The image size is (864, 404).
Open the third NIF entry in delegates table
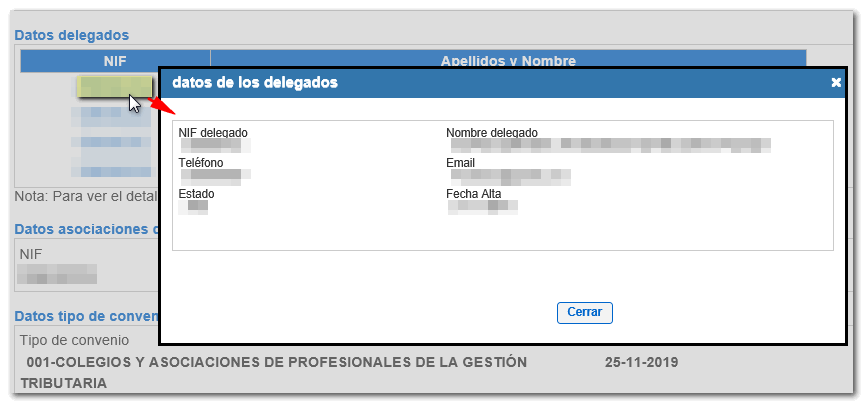tap(110, 143)
